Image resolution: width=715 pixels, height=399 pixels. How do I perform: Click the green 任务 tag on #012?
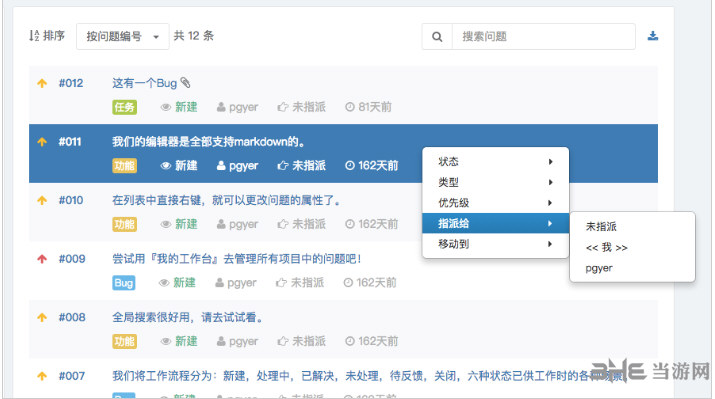pos(124,107)
